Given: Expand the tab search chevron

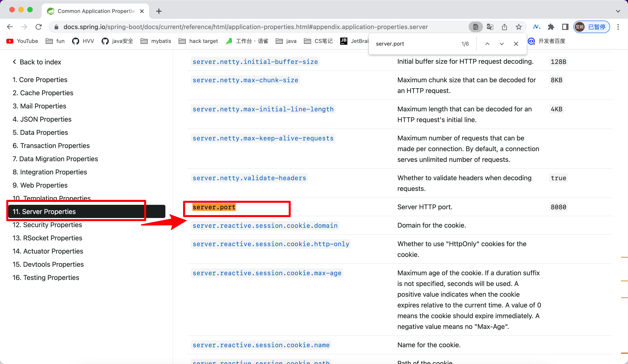Looking at the screenshot, I should [x=618, y=11].
